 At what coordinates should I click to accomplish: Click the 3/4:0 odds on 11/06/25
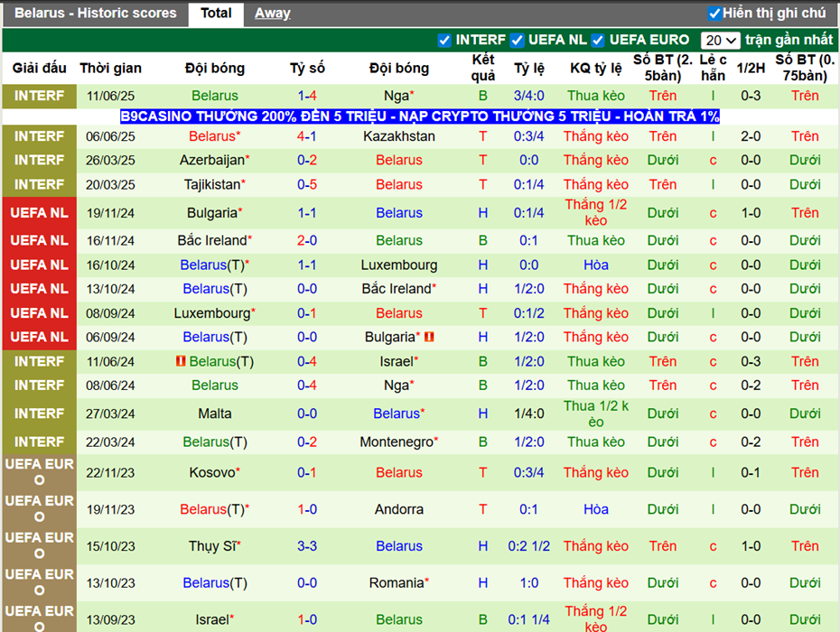[528, 96]
